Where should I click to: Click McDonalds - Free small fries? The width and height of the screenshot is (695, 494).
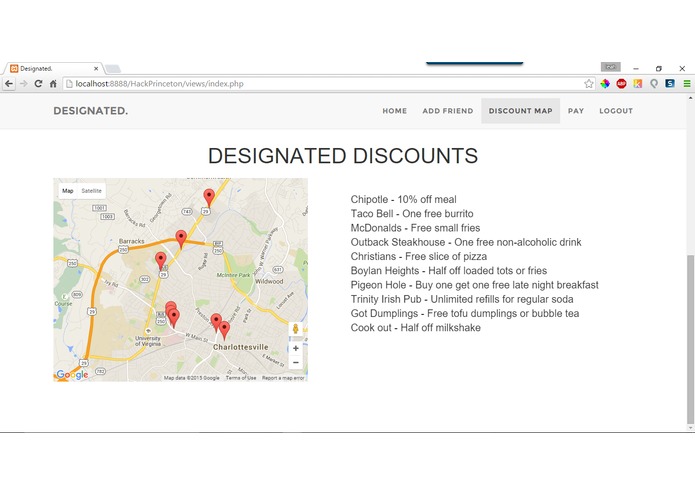415,228
